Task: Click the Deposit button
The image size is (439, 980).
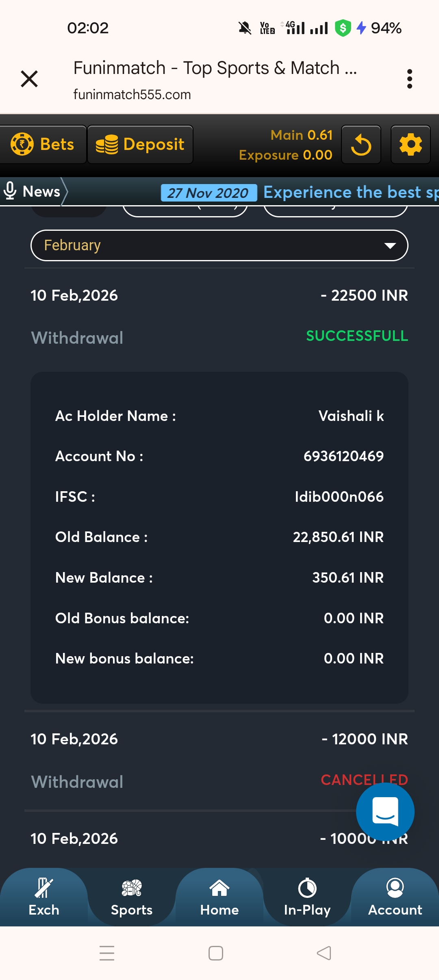Action: (140, 145)
